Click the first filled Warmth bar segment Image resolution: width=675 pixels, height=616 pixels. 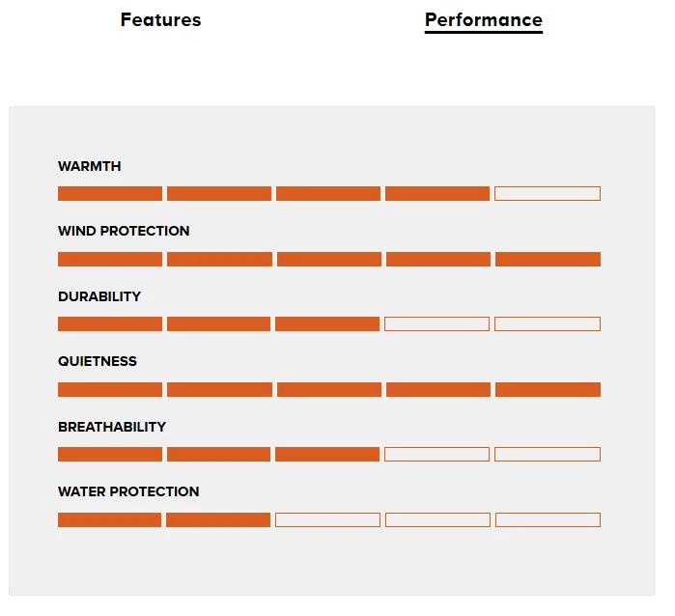[110, 194]
